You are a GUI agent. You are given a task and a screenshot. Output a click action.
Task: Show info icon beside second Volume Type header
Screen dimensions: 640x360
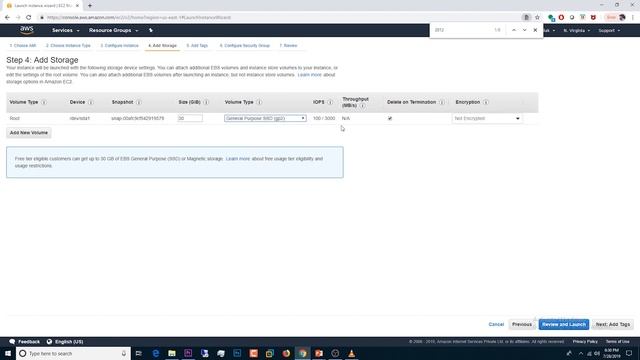coord(259,102)
